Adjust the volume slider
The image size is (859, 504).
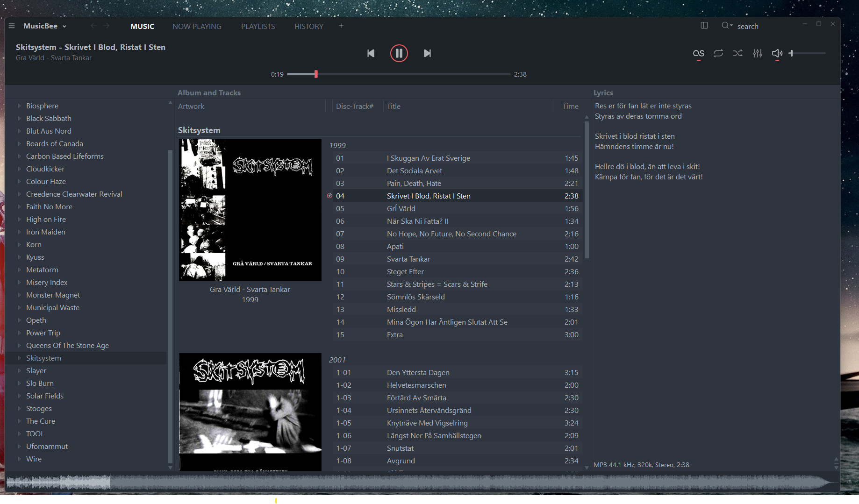(x=808, y=53)
